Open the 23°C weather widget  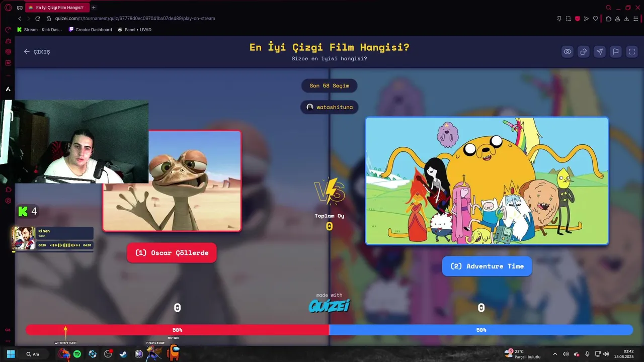point(523,354)
